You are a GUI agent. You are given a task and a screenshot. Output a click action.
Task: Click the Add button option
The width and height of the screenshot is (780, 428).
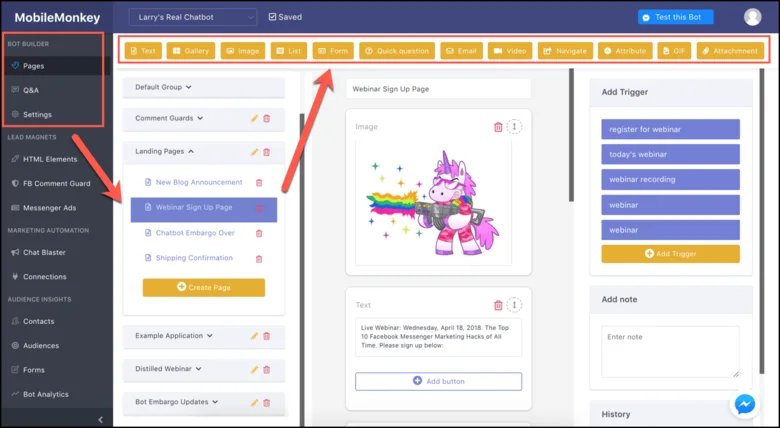pos(439,381)
